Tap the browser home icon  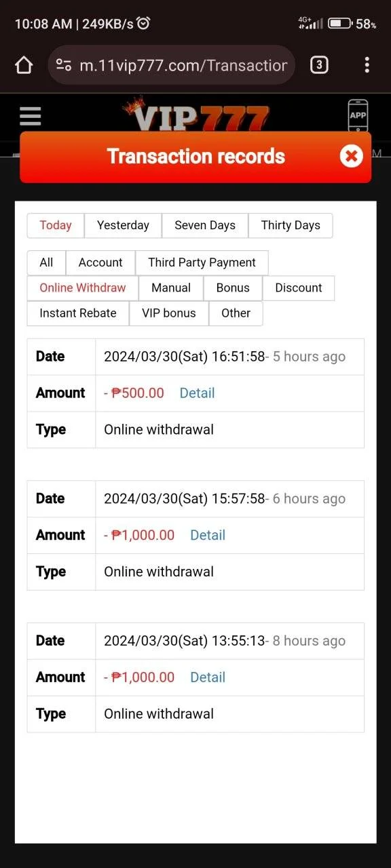[x=24, y=65]
